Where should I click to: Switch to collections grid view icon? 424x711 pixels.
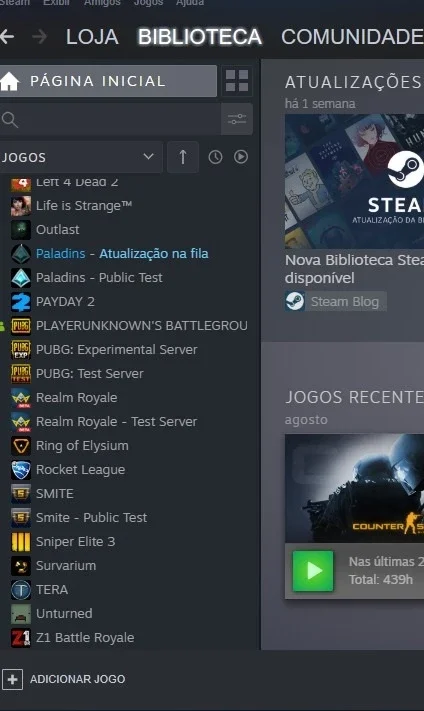click(x=237, y=81)
